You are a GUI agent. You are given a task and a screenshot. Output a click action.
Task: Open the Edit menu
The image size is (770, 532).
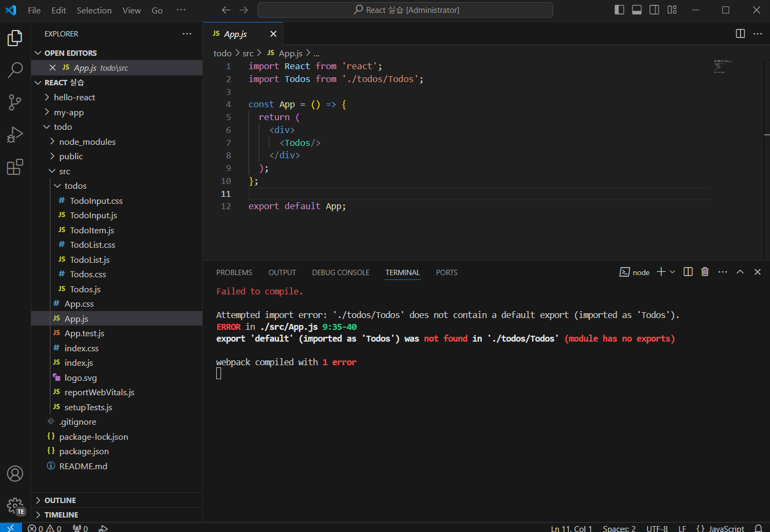coord(59,10)
